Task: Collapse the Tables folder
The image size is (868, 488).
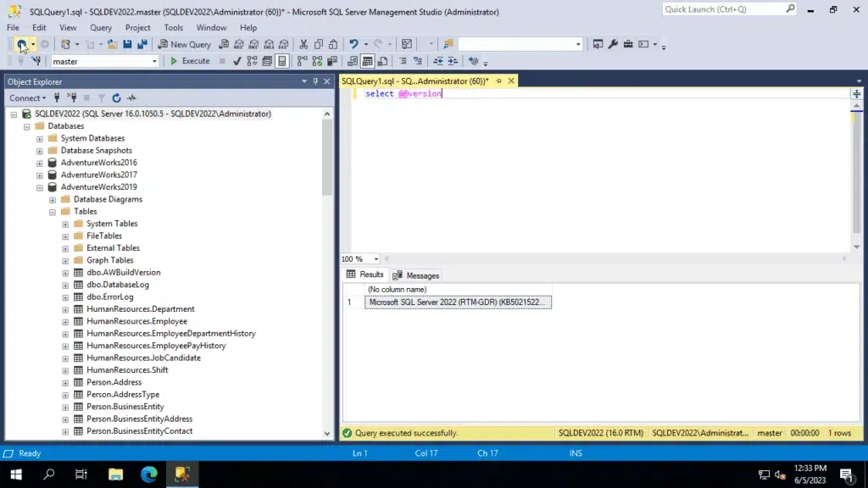Action: click(x=52, y=212)
